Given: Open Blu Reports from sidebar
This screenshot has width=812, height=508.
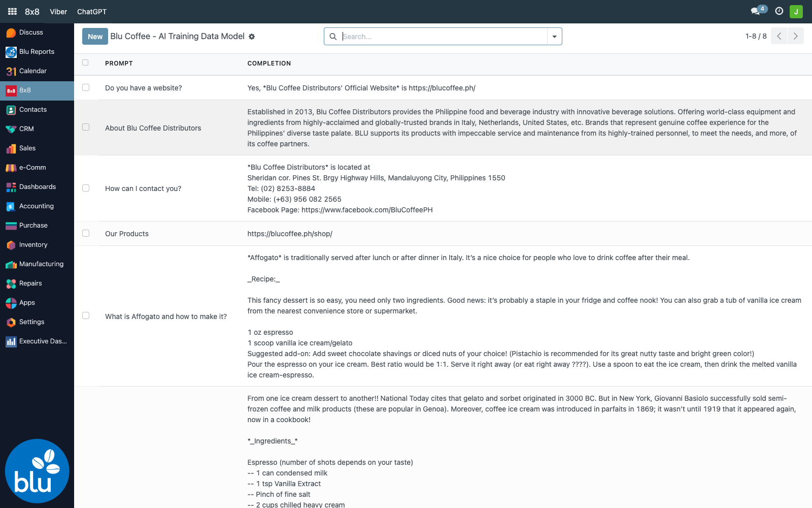Looking at the screenshot, I should tap(37, 52).
